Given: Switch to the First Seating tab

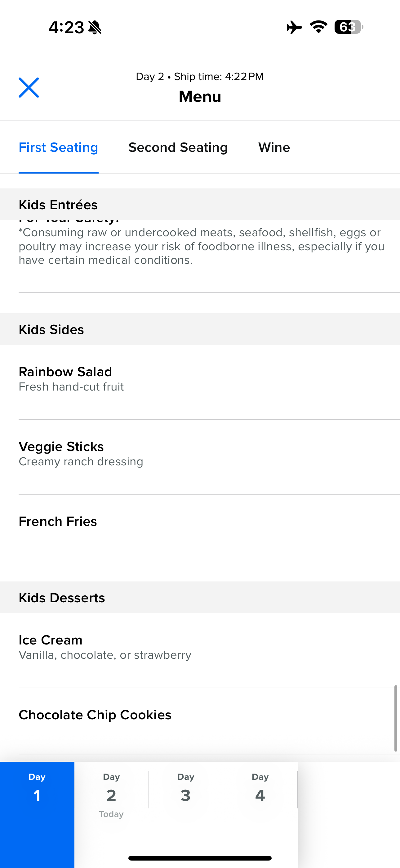Looking at the screenshot, I should pyautogui.click(x=58, y=147).
